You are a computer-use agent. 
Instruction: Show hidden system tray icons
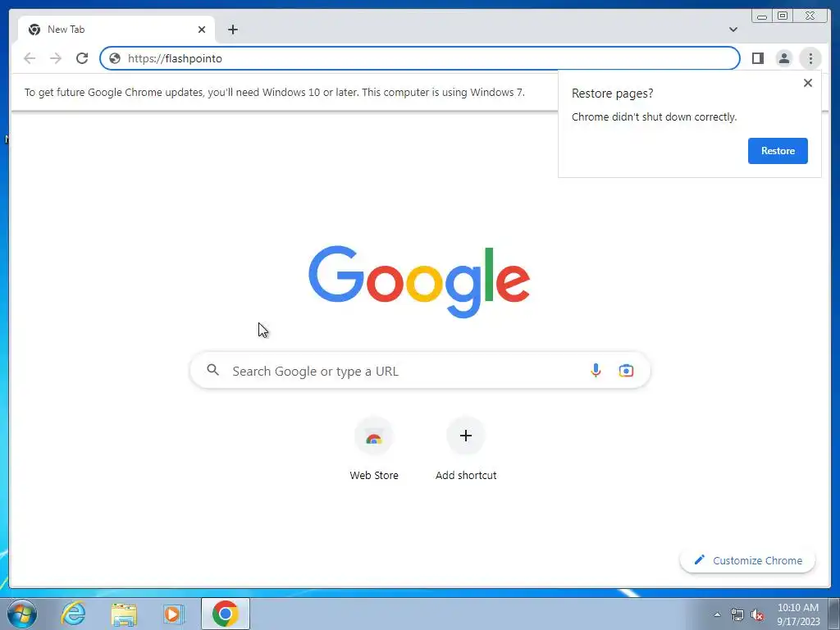point(717,614)
